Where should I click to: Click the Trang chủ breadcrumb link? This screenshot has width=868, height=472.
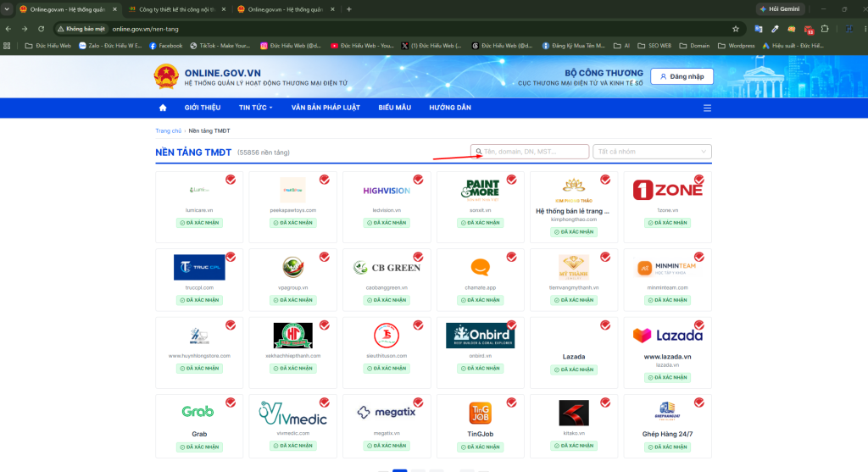pyautogui.click(x=169, y=131)
